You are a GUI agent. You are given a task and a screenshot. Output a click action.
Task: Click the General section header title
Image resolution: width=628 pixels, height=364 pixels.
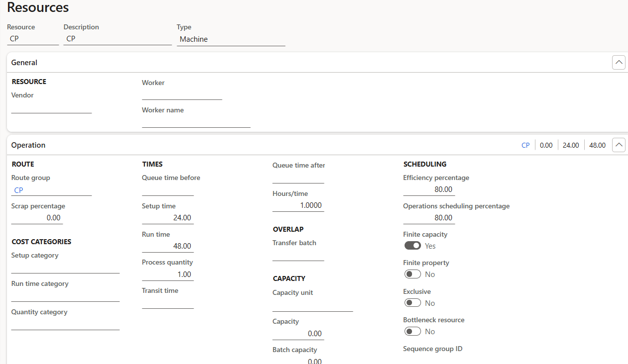click(24, 63)
